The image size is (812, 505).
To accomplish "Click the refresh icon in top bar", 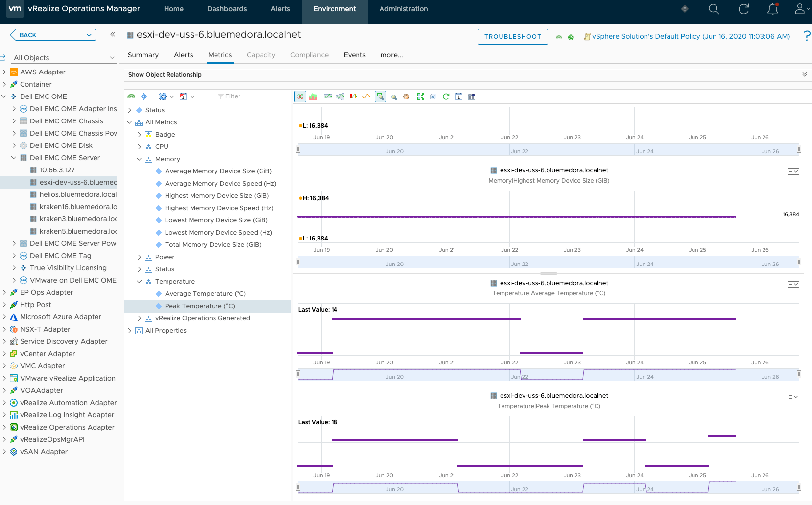I will coord(743,9).
